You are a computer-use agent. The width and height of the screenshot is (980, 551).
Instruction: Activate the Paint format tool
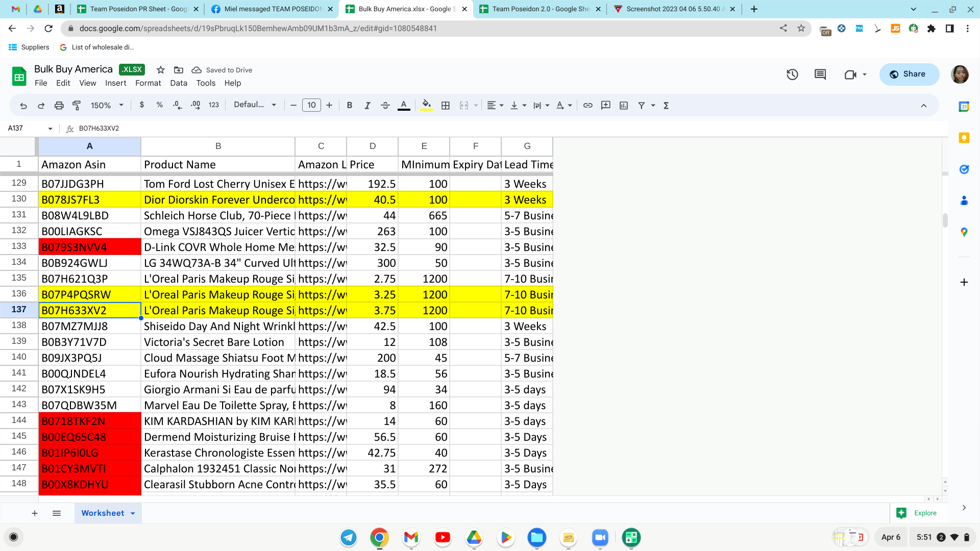click(x=77, y=106)
